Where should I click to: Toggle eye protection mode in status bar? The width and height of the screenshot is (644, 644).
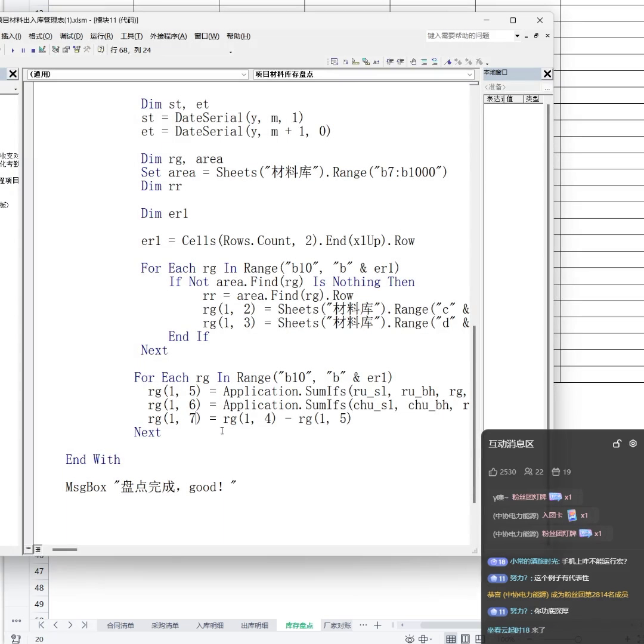point(410,639)
